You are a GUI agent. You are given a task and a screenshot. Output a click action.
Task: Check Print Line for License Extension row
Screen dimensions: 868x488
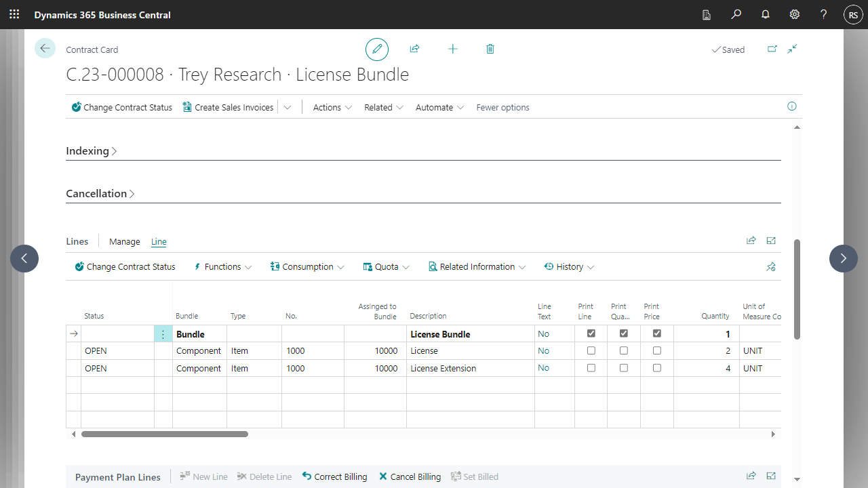[x=591, y=368]
